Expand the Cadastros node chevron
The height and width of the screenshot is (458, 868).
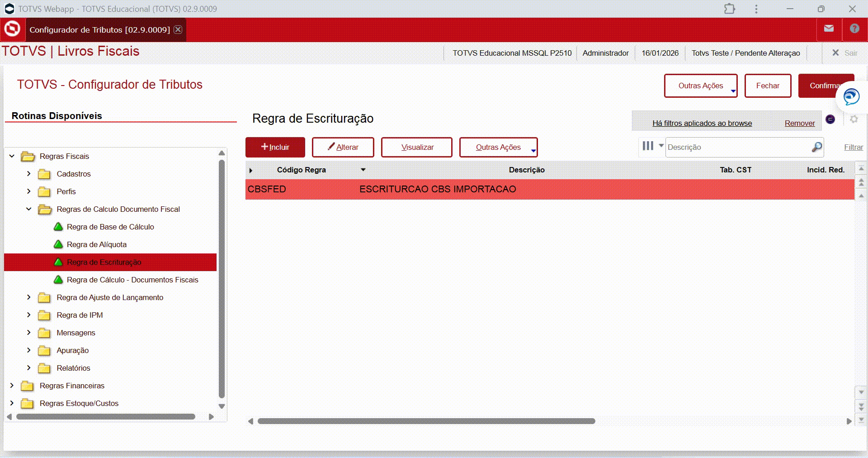pyautogui.click(x=28, y=174)
